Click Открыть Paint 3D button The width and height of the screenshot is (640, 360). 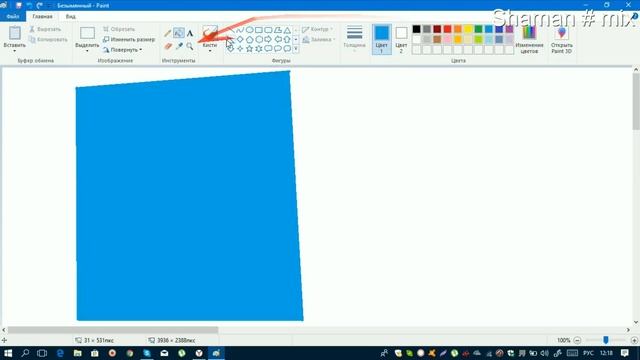(562, 39)
